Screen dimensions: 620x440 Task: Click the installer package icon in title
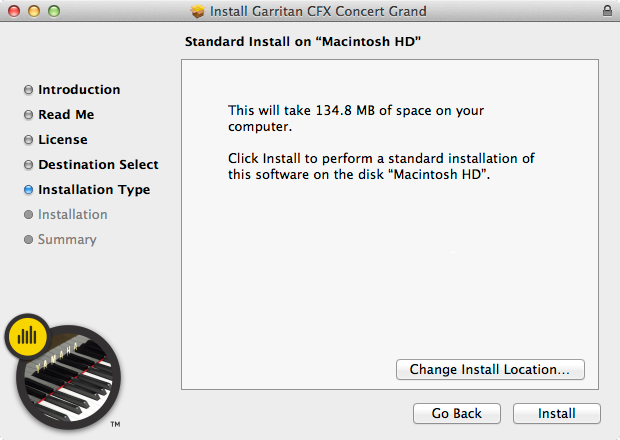(x=197, y=11)
